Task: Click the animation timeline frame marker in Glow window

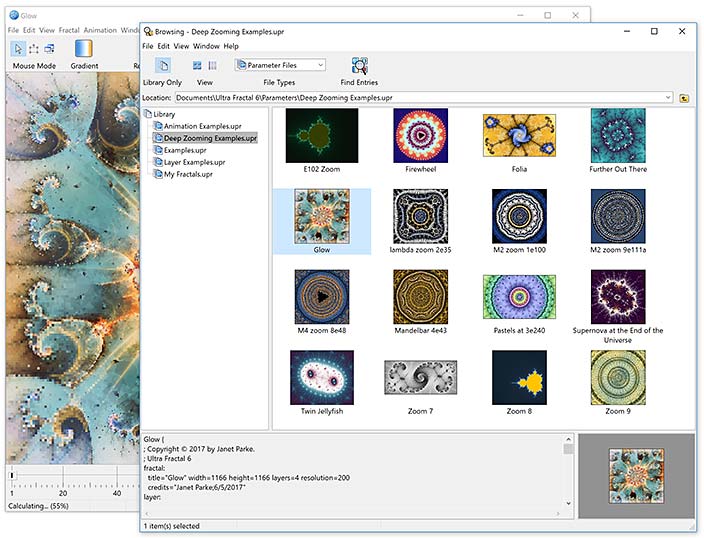Action: [x=12, y=475]
